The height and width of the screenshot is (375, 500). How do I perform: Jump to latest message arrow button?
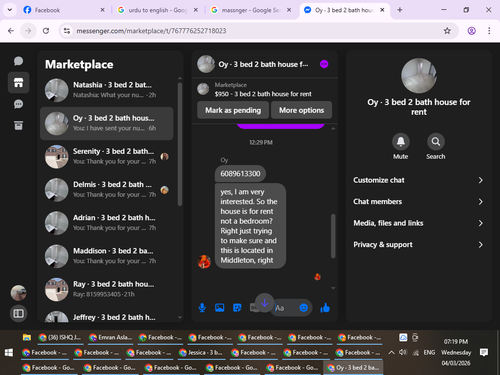(265, 303)
